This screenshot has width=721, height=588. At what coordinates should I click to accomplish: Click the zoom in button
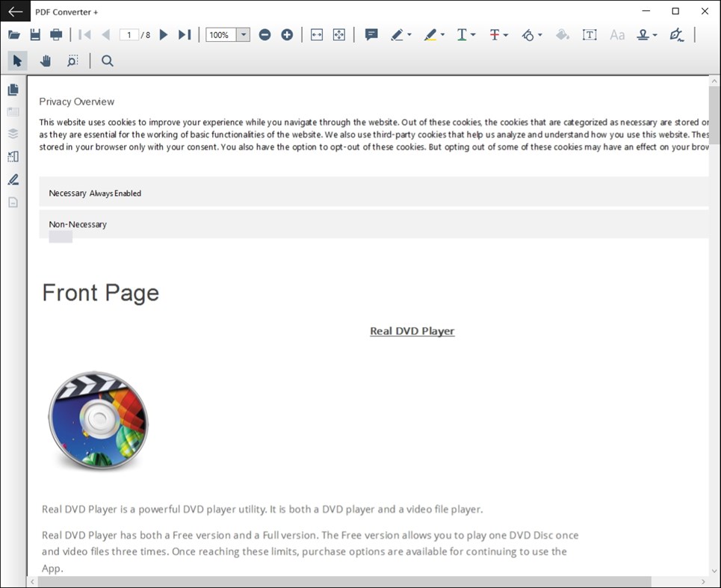[287, 34]
